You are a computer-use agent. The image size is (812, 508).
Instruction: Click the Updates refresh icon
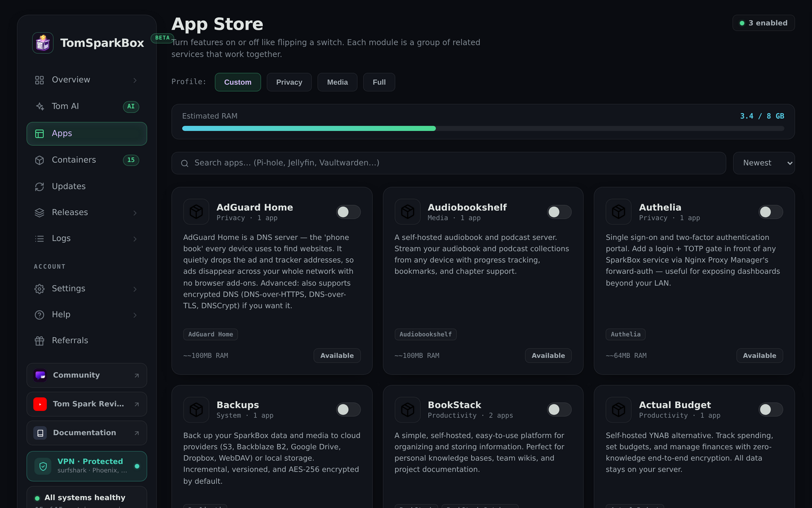pos(40,186)
